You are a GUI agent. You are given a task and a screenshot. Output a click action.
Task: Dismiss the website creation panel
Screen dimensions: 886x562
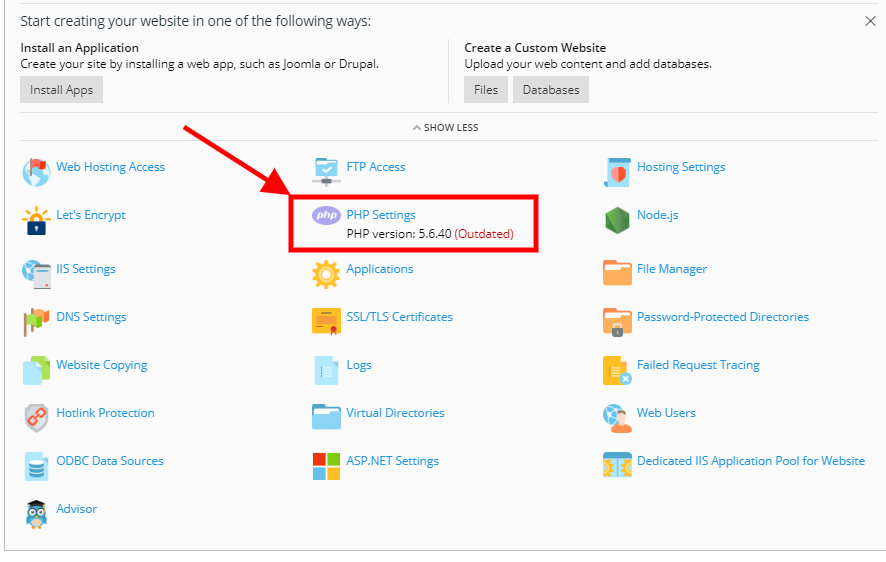(x=870, y=21)
